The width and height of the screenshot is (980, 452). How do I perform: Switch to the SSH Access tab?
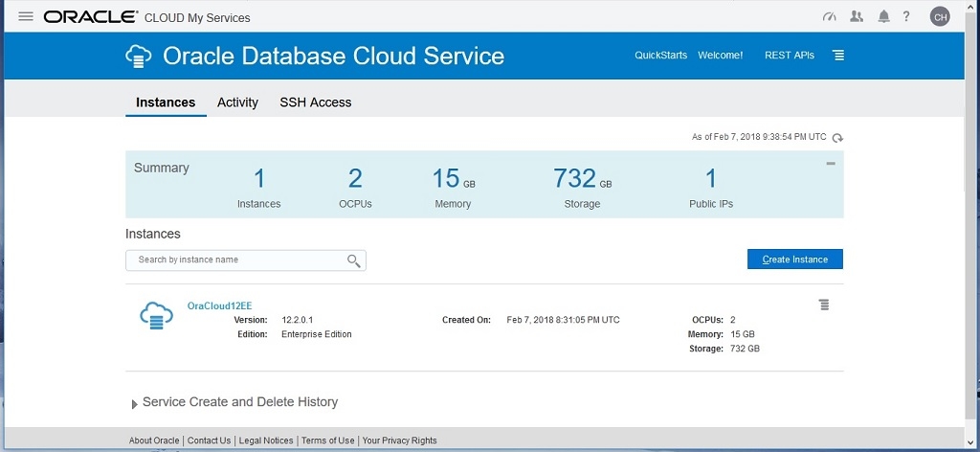[x=316, y=102]
